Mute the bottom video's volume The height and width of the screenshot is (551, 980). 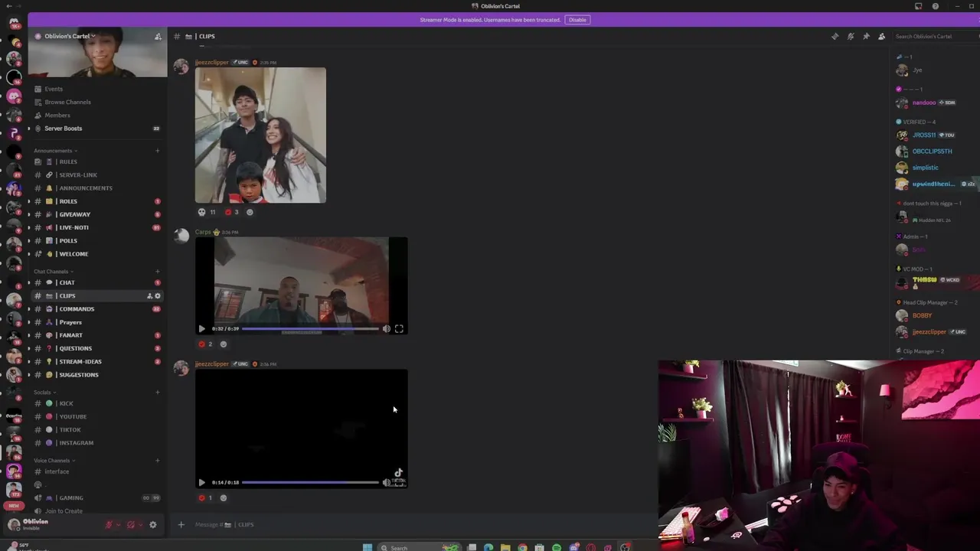(386, 482)
